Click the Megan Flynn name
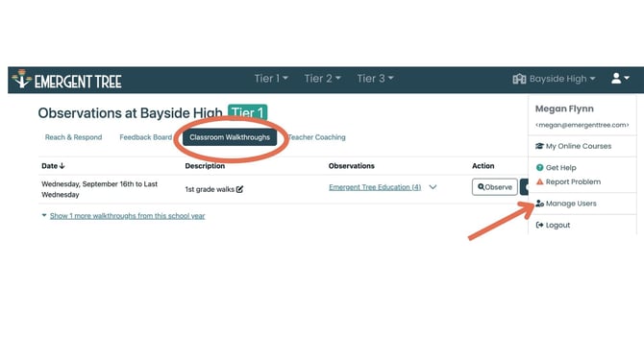Screen dimensions: 644x361 pyautogui.click(x=564, y=108)
